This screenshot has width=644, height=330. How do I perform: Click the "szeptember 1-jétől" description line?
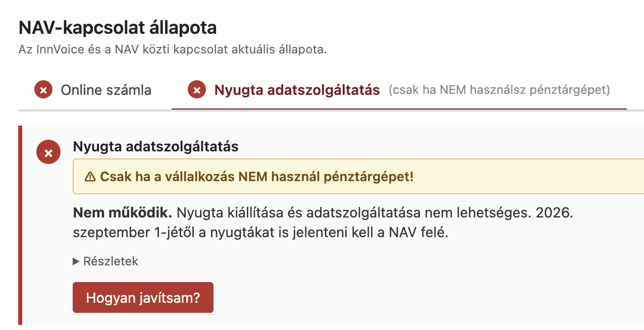coord(260,234)
